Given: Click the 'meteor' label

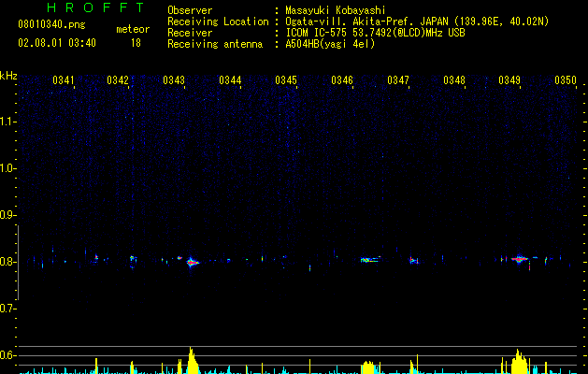Looking at the screenshot, I should tap(133, 29).
